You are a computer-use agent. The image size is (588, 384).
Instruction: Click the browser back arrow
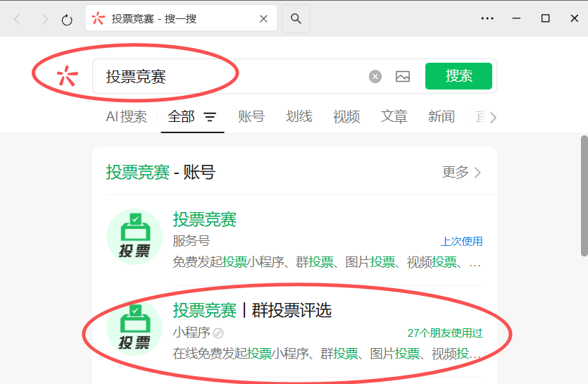pos(17,19)
